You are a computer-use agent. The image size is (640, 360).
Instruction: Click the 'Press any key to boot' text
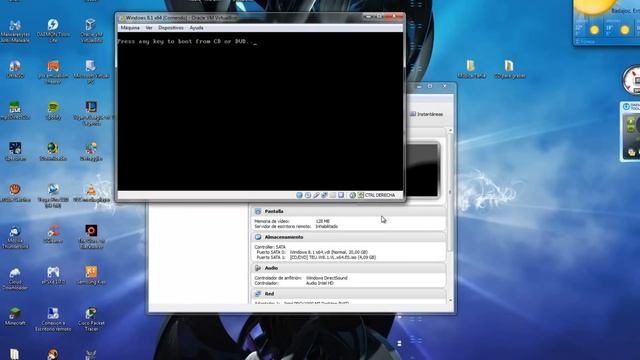[186, 41]
